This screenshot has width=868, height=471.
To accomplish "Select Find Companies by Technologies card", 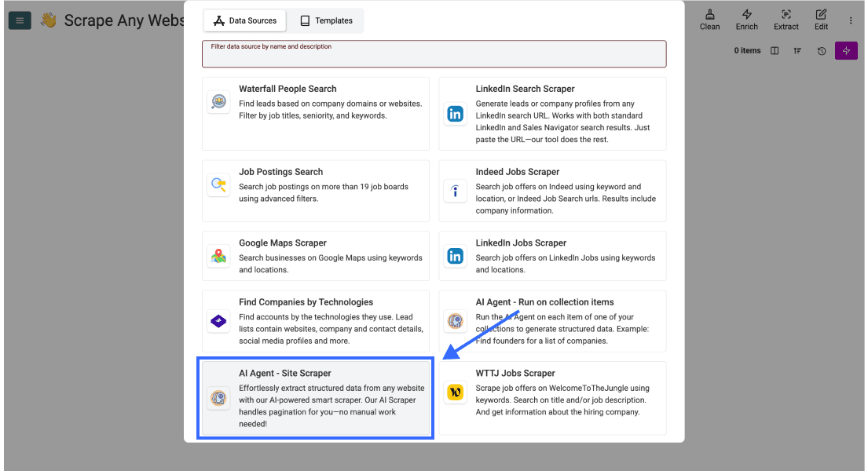I will click(316, 321).
